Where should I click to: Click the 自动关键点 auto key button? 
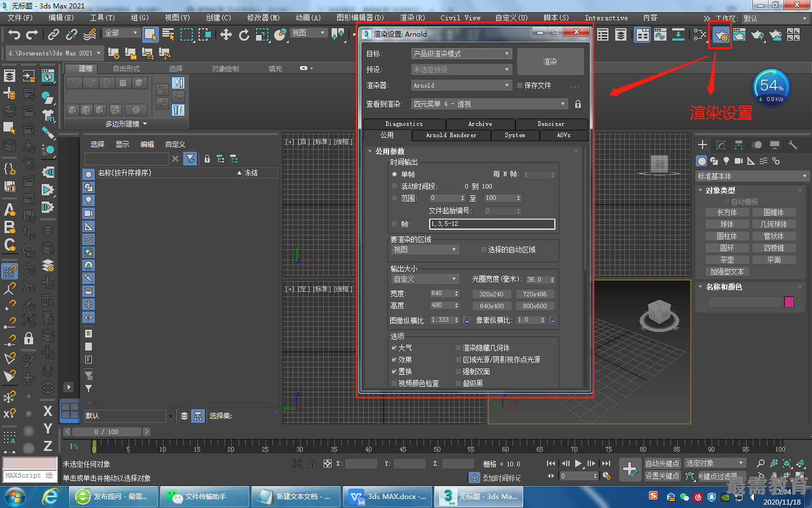(x=663, y=463)
